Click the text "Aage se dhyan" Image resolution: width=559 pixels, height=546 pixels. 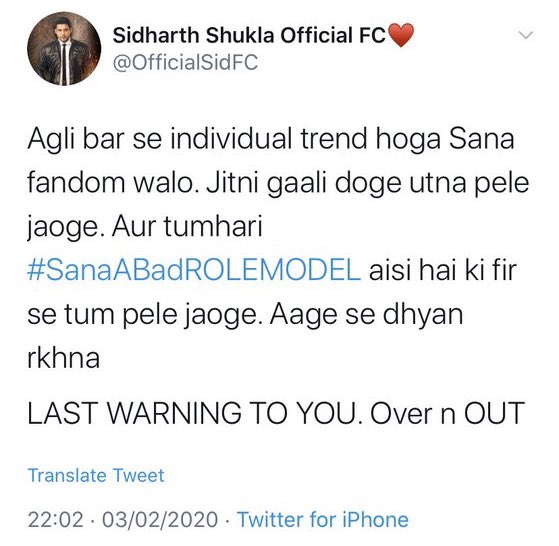(366, 315)
